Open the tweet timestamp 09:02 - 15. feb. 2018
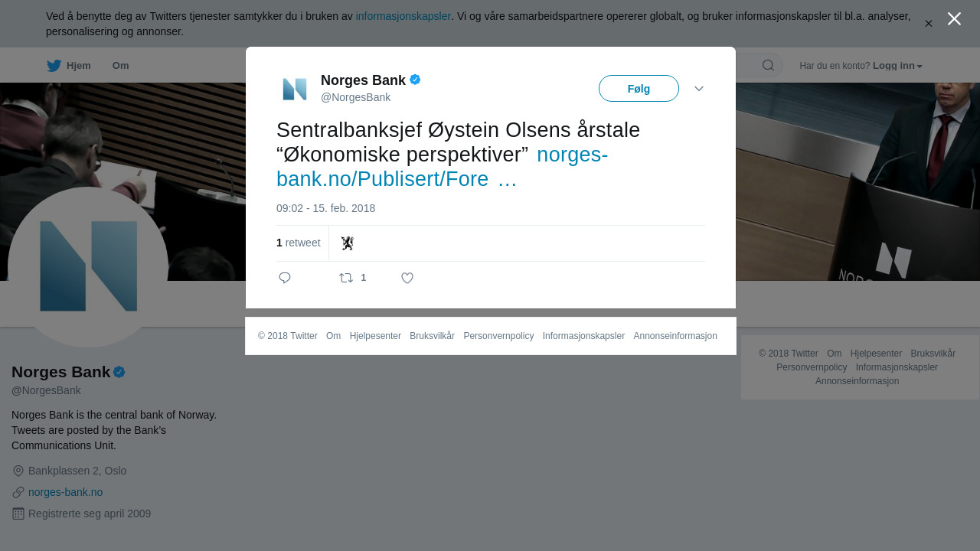This screenshot has height=551, width=980. click(x=325, y=208)
